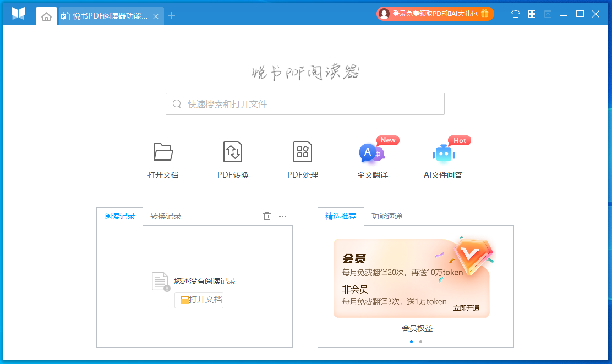
Task: Open the skin (shirt) icon
Action: (x=516, y=14)
